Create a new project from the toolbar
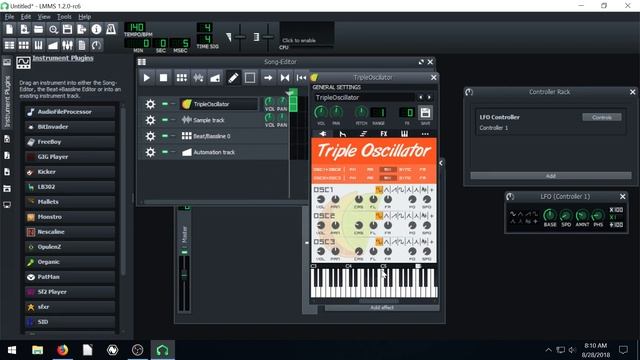Image resolution: width=640 pixels, height=360 pixels. coord(9,29)
